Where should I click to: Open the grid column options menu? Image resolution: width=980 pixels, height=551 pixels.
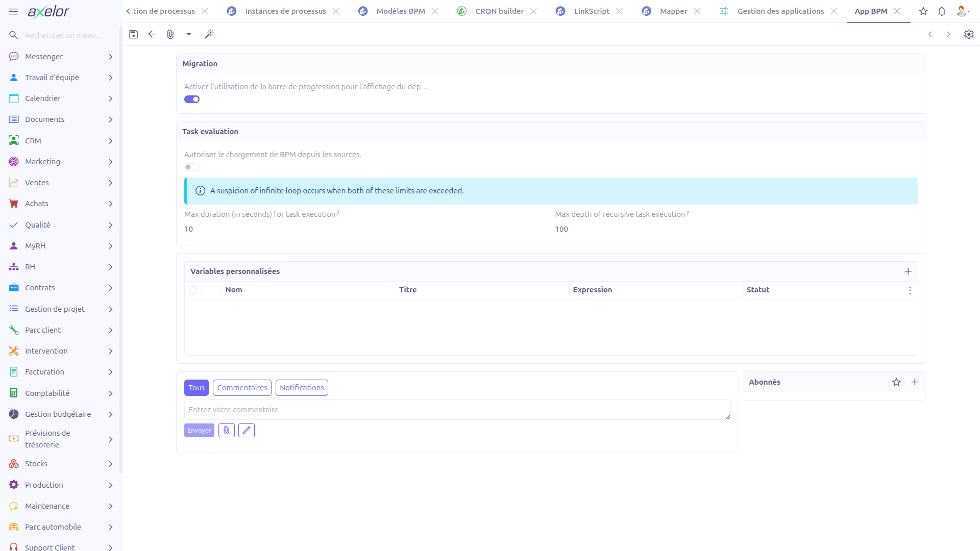pos(910,290)
